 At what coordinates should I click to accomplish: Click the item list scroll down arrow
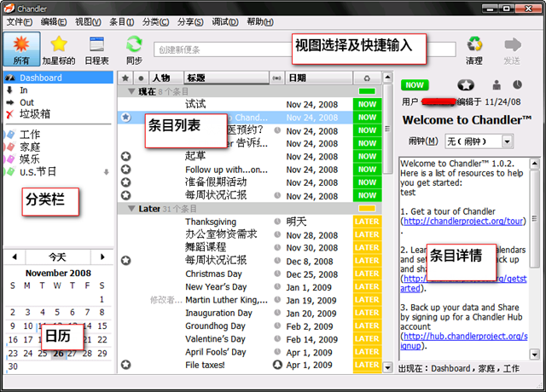click(387, 367)
